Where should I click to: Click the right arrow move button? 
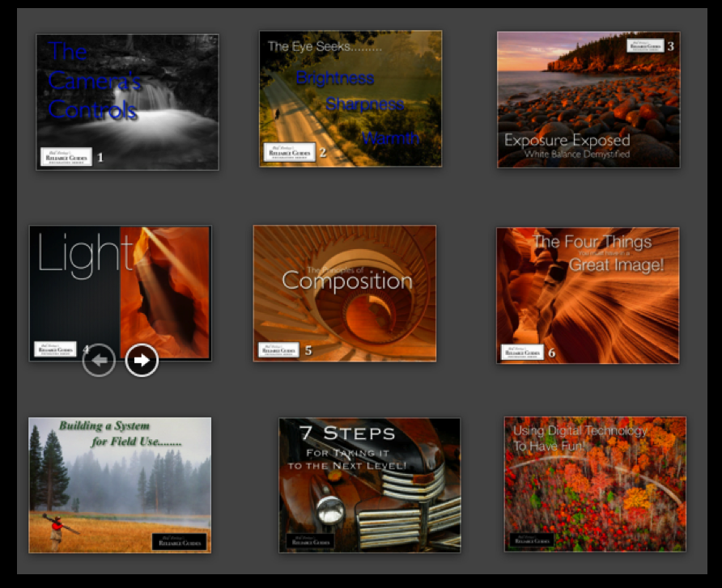click(142, 361)
